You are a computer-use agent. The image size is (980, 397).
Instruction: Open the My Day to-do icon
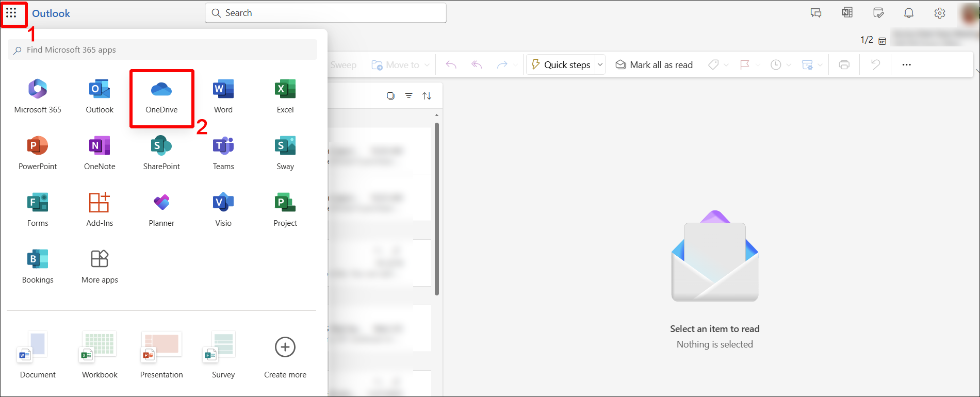tap(878, 13)
